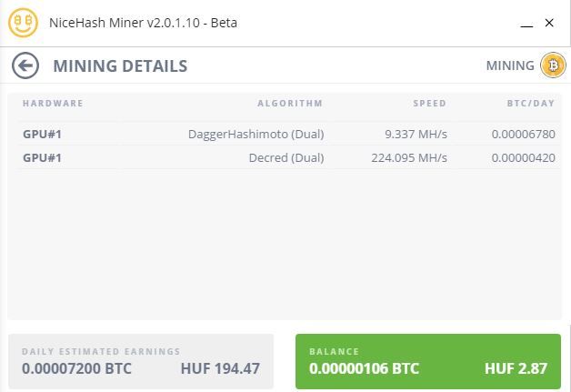The width and height of the screenshot is (571, 392).
Task: Click the Daily Estimated Earnings panel
Action: [x=141, y=361]
